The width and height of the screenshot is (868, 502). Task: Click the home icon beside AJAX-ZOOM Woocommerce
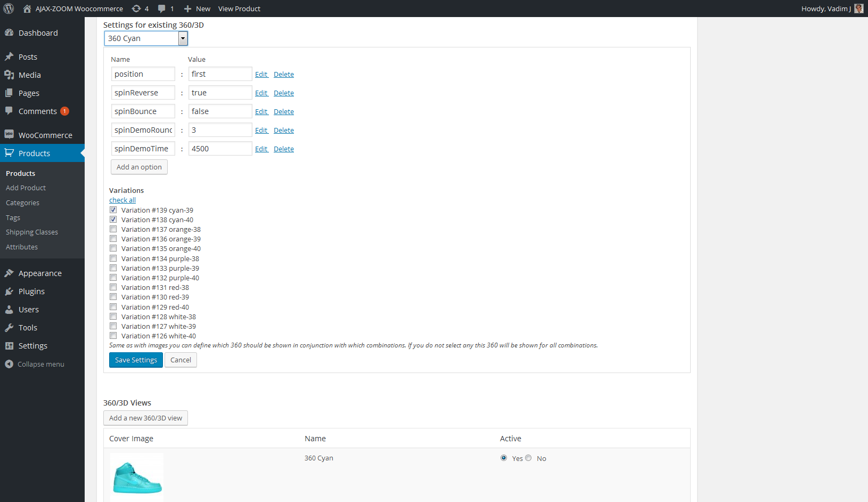coord(27,9)
